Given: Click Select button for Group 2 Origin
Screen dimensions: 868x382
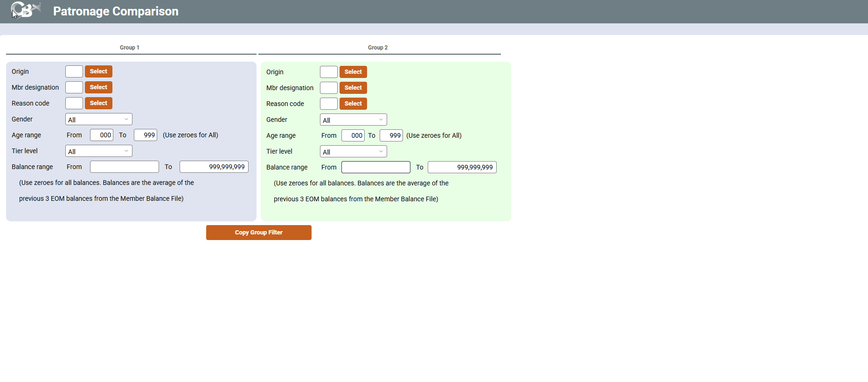Looking at the screenshot, I should tap(353, 72).
